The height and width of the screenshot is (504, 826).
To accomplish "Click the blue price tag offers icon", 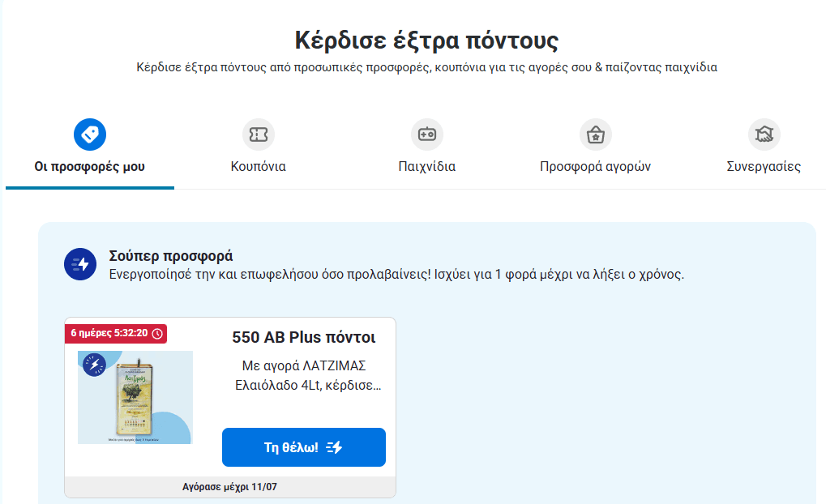I will tap(89, 135).
